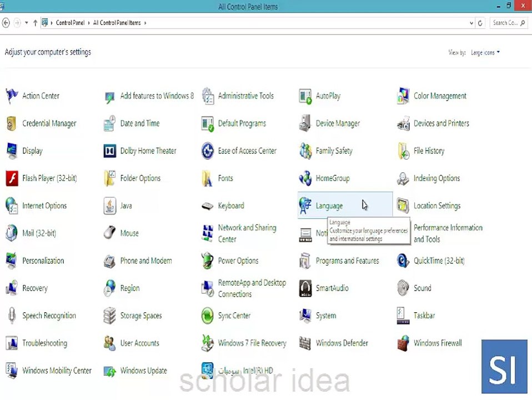
Task: Click the Display monitor icon
Action: pos(12,151)
